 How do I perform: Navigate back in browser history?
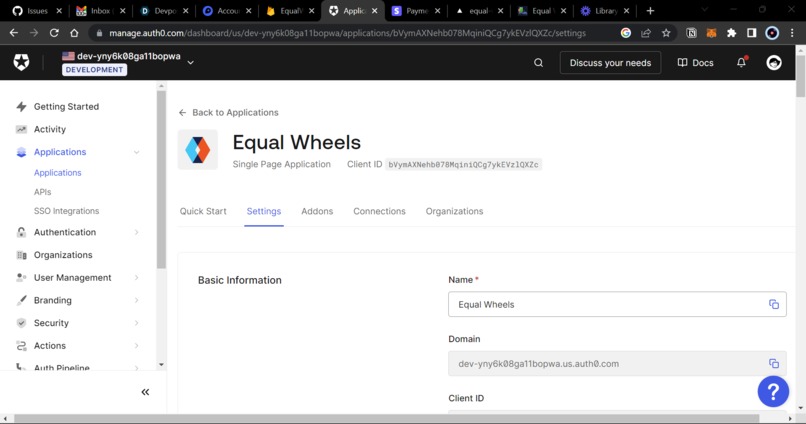[x=14, y=33]
